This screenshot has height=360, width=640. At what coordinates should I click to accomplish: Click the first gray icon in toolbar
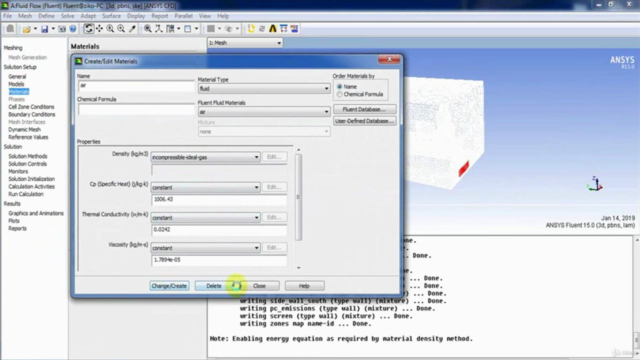10,29
